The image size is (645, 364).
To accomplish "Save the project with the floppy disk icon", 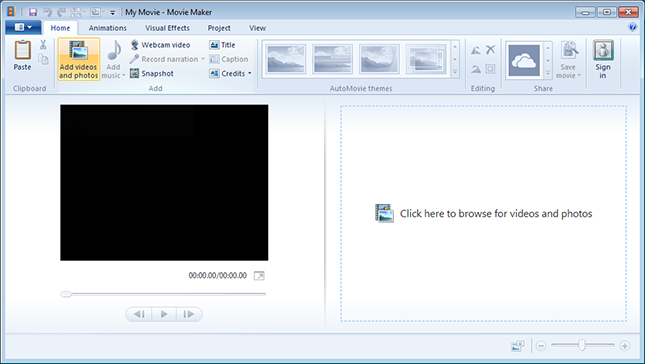I will (33, 12).
